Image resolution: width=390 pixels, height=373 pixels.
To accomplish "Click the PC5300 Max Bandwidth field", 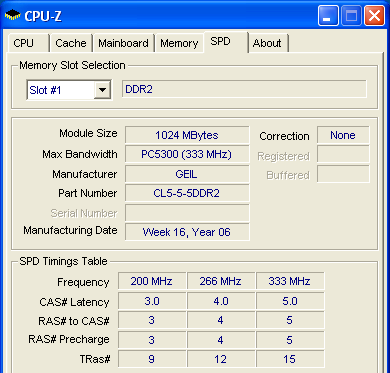I will 187,154.
